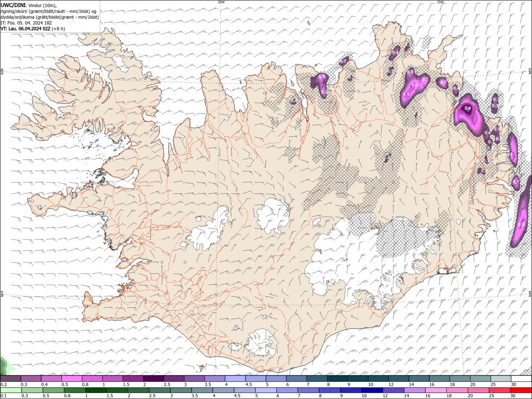Click the lower legend swatch starting at 0.1
This screenshot has width=532, height=399.
[x=11, y=390]
